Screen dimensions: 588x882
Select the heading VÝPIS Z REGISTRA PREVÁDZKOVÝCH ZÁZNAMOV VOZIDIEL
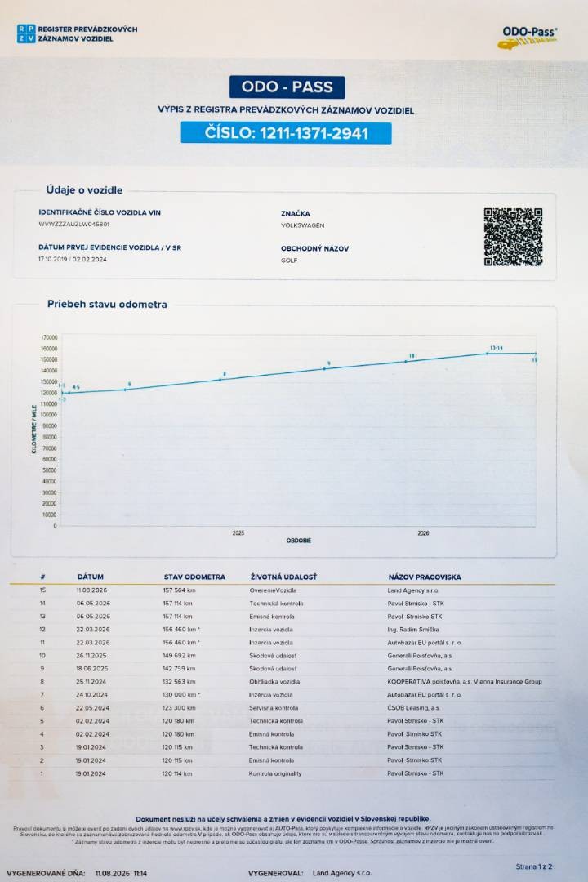click(x=286, y=110)
